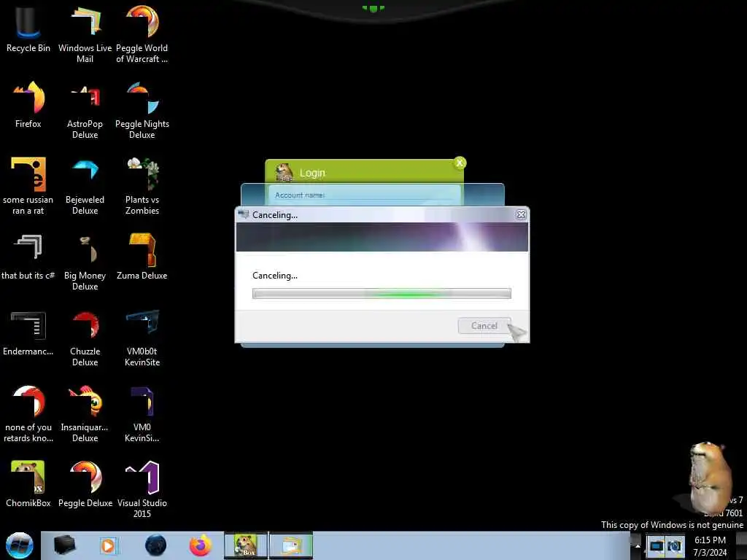Open the black box taskbar icon
The height and width of the screenshot is (560, 747).
(64, 545)
